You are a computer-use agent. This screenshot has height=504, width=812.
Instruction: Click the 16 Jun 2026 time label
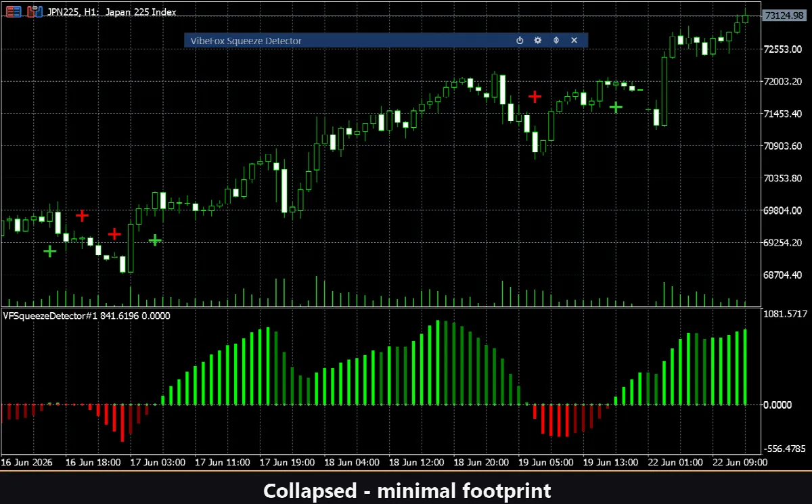click(26, 463)
